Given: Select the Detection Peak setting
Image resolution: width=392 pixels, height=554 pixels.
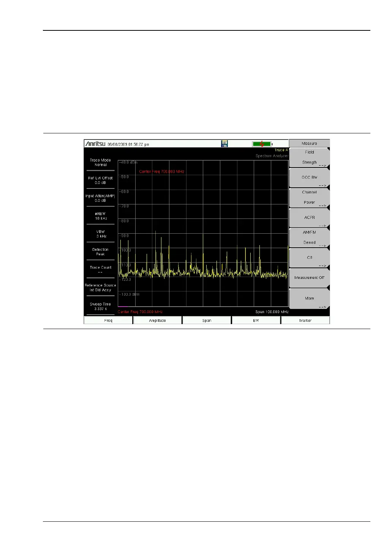Looking at the screenshot, I should [100, 252].
